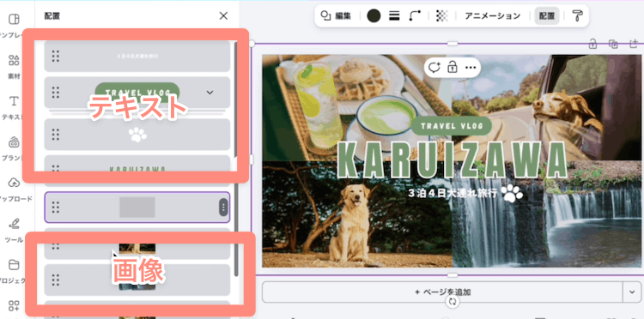
Task: Open the apps grid icon in sidebar
Action: tap(14, 305)
